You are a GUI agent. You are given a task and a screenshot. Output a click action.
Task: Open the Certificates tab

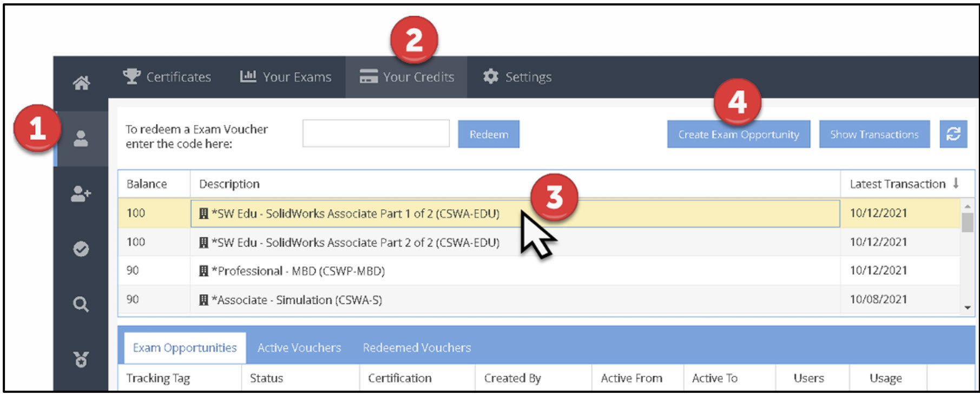167,77
